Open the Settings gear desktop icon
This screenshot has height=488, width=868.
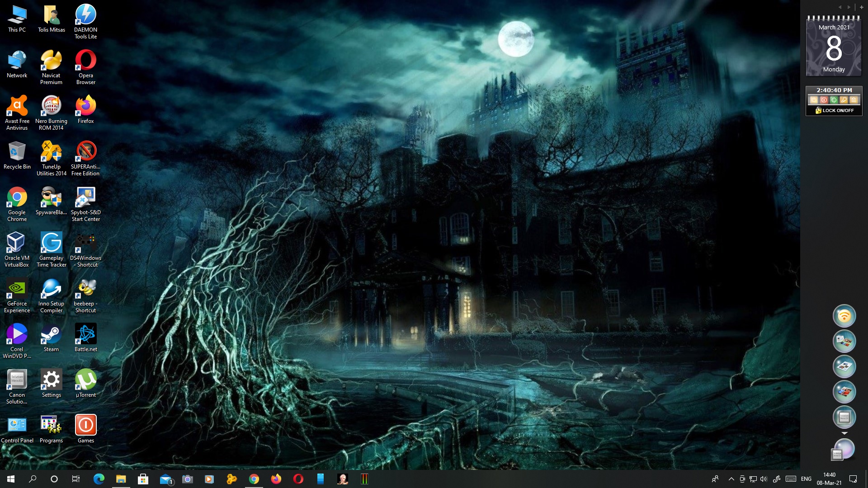tap(52, 384)
